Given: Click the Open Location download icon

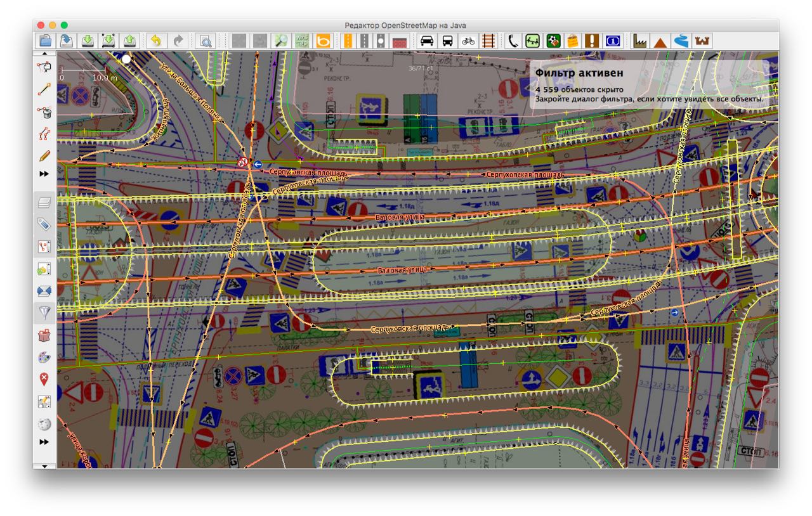Looking at the screenshot, I should 67,41.
